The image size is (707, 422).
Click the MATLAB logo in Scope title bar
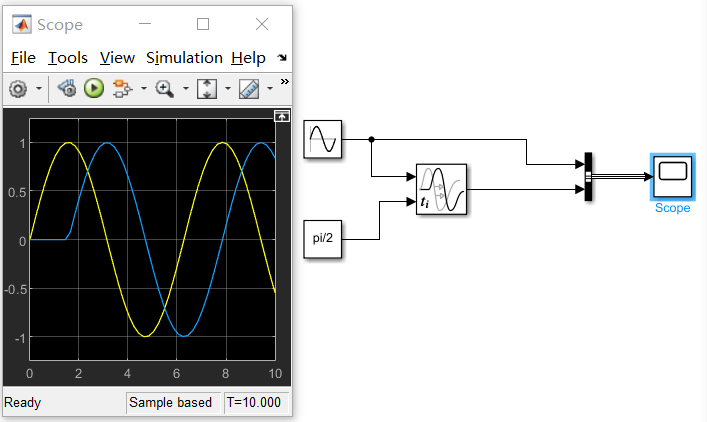[x=22, y=24]
